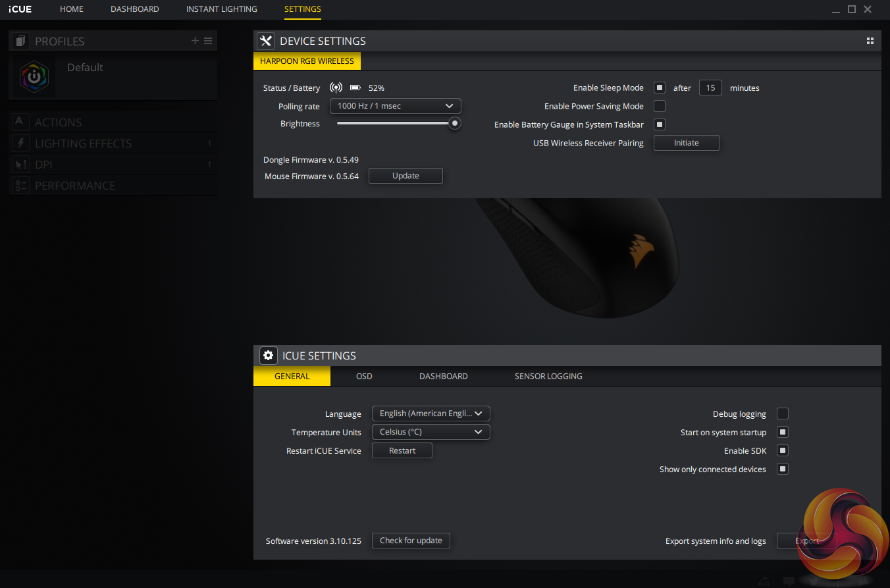Click the Device Settings wrench icon
The width and height of the screenshot is (890, 588).
click(x=265, y=41)
